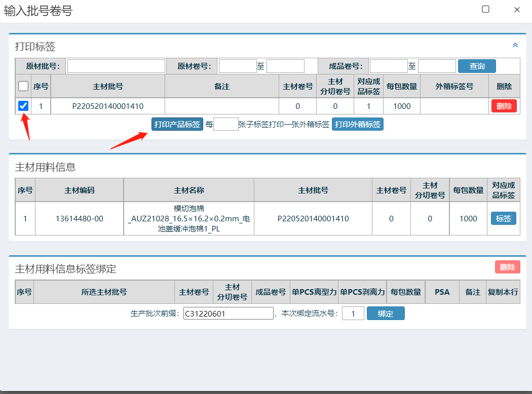The height and width of the screenshot is (394, 532).
Task: Click the 查询 search button
Action: point(477,66)
